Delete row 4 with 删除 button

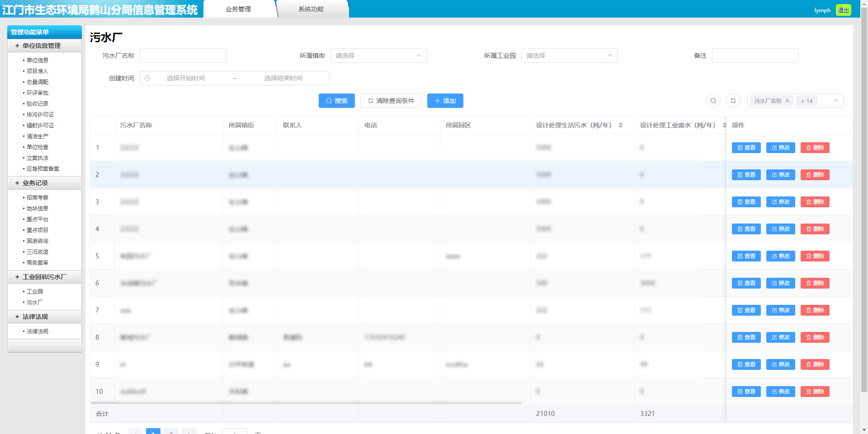coord(815,229)
